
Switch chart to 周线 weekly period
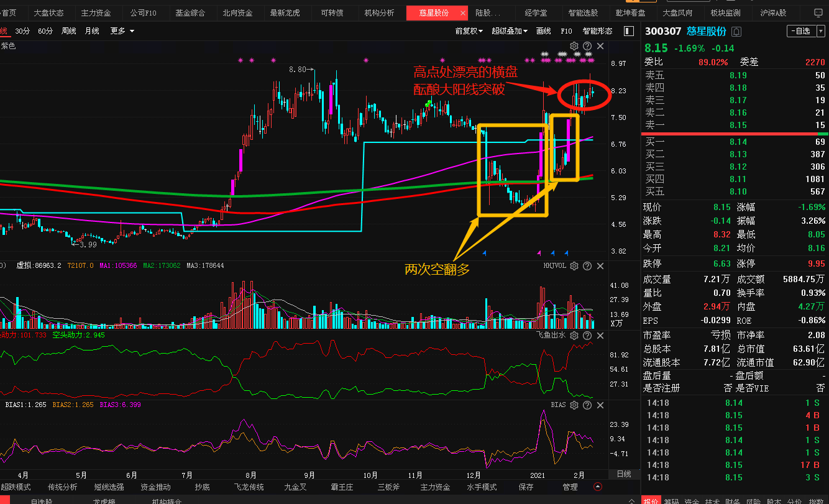[69, 31]
